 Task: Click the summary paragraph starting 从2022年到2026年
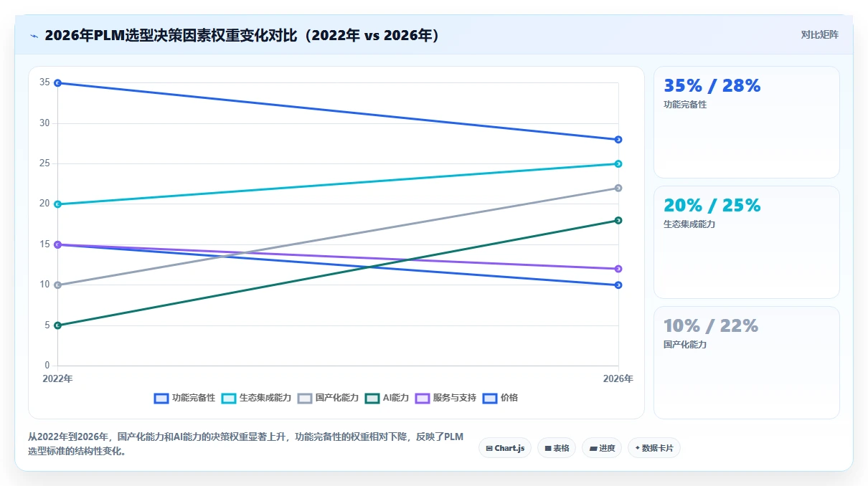point(246,444)
